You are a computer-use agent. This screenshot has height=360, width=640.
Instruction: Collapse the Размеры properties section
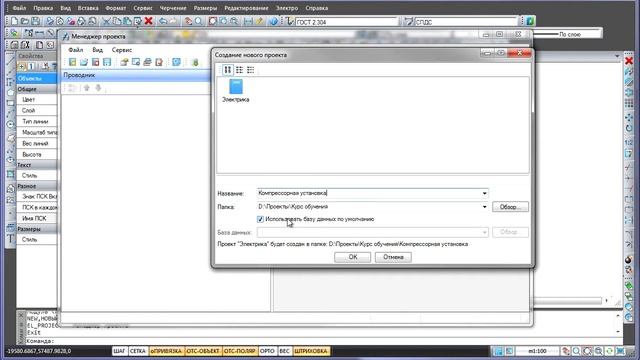37,229
